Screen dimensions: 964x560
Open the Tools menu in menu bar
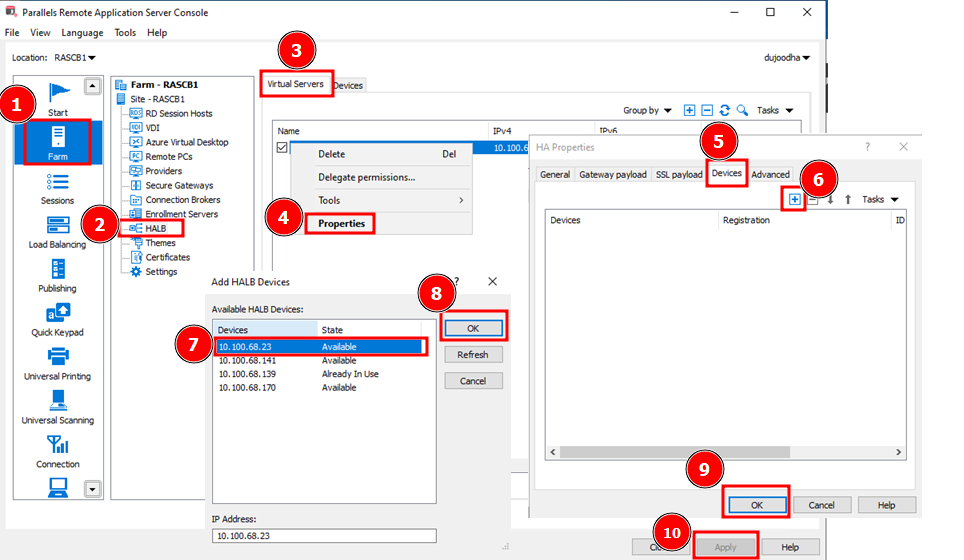(125, 33)
